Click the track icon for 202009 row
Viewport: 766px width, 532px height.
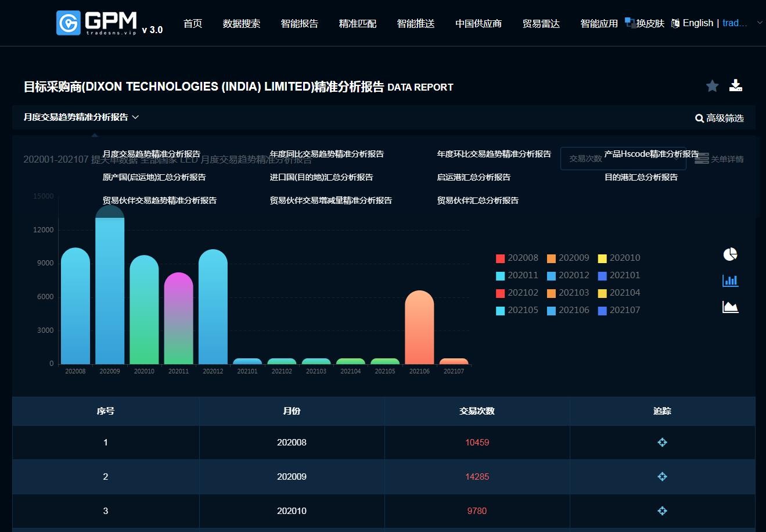pyautogui.click(x=662, y=477)
